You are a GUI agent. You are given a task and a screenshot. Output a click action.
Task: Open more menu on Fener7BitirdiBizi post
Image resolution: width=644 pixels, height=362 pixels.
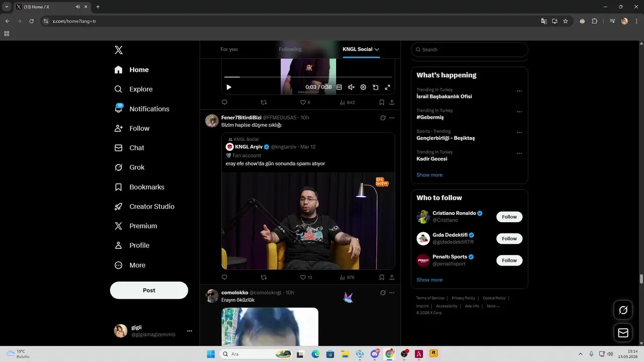point(392,118)
